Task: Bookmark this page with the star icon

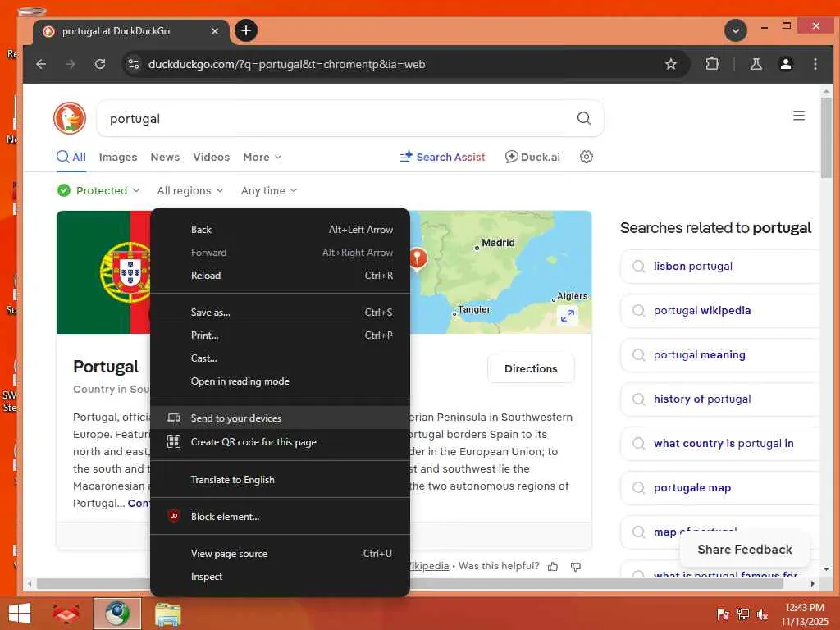Action: pos(671,64)
